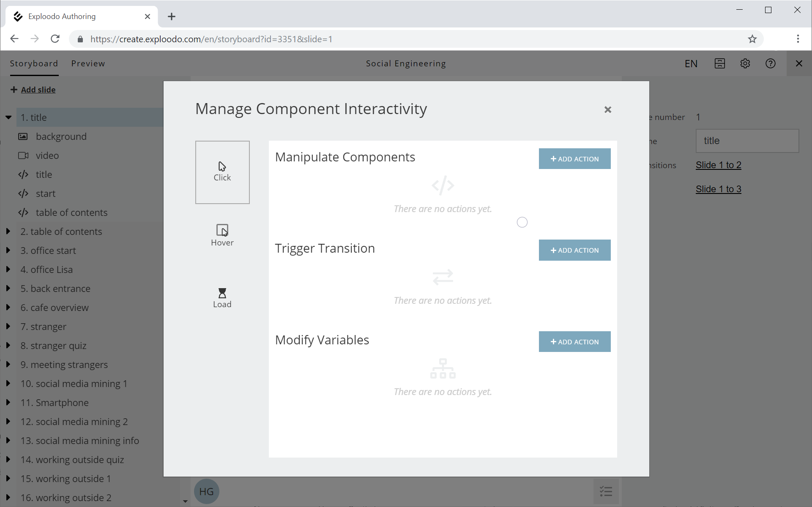Image resolution: width=812 pixels, height=507 pixels.
Task: Add action under Trigger Transition
Action: pos(574,250)
